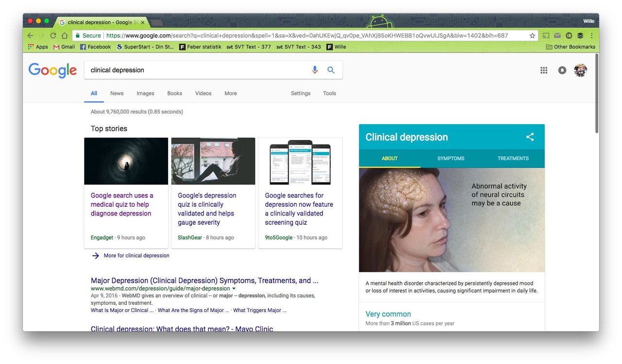Click the browser forward arrow

pos(42,35)
